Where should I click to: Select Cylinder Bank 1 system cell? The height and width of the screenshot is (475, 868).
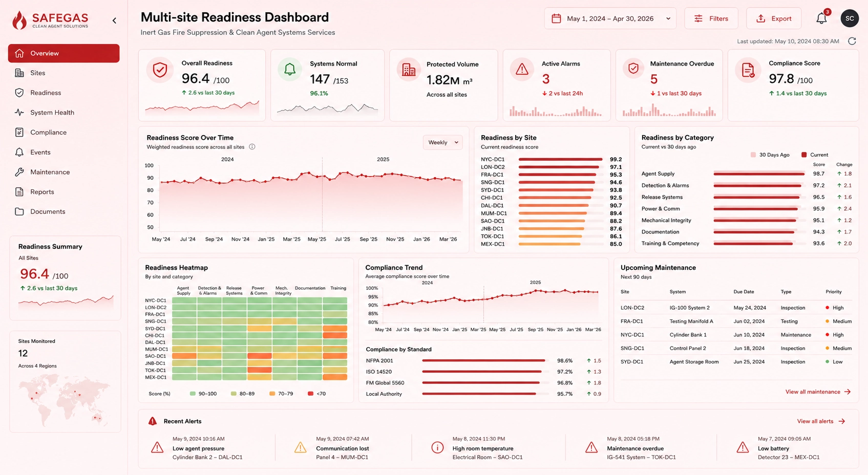pyautogui.click(x=688, y=335)
